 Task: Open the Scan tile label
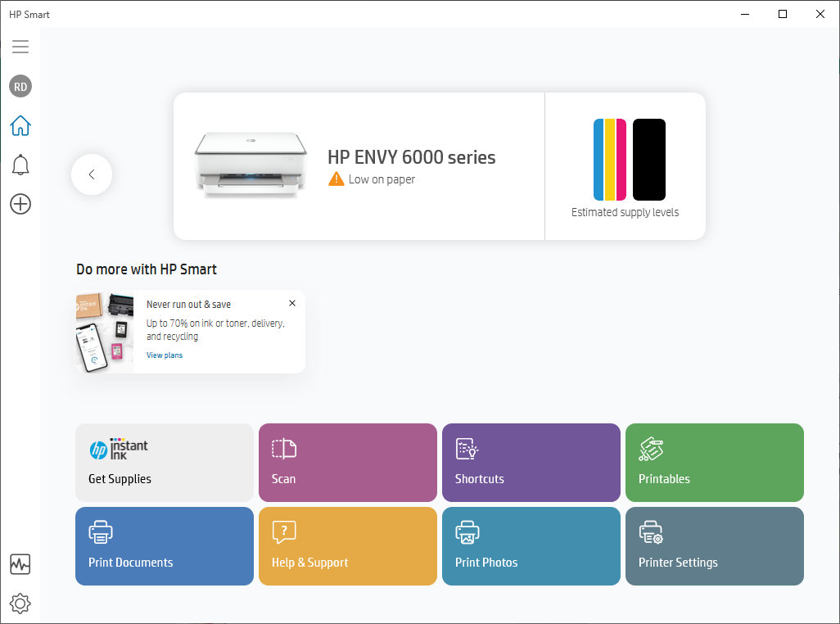coord(283,479)
